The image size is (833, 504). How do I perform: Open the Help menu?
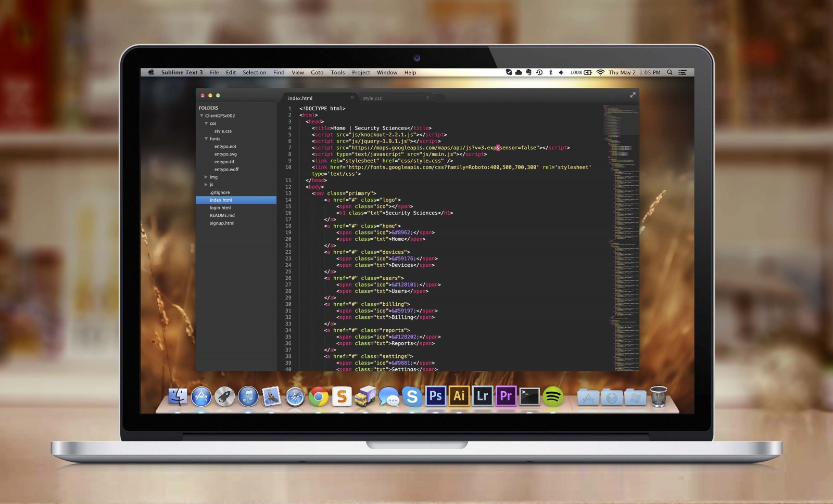tap(410, 72)
